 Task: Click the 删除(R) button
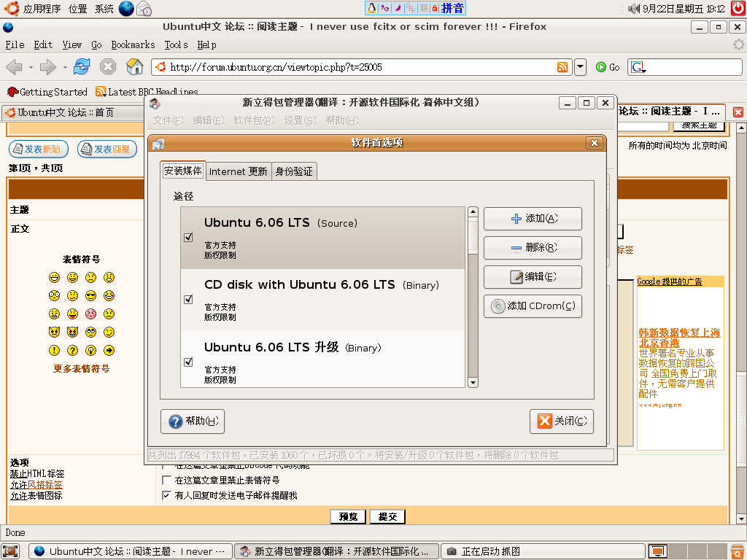[x=533, y=248]
